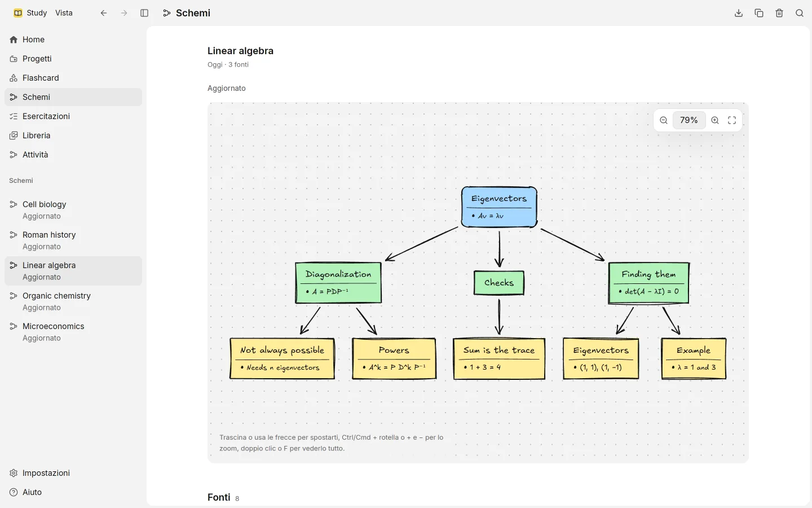
Task: Click the duplicate copy icon
Action: (759, 13)
